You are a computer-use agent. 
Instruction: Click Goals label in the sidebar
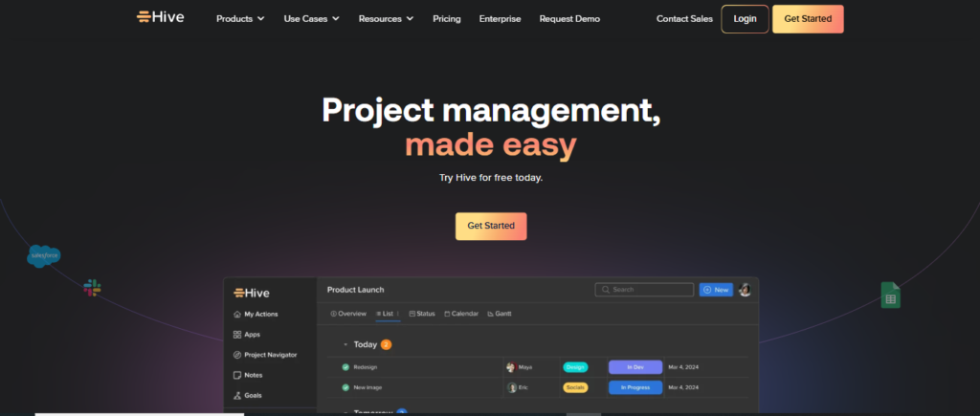253,395
